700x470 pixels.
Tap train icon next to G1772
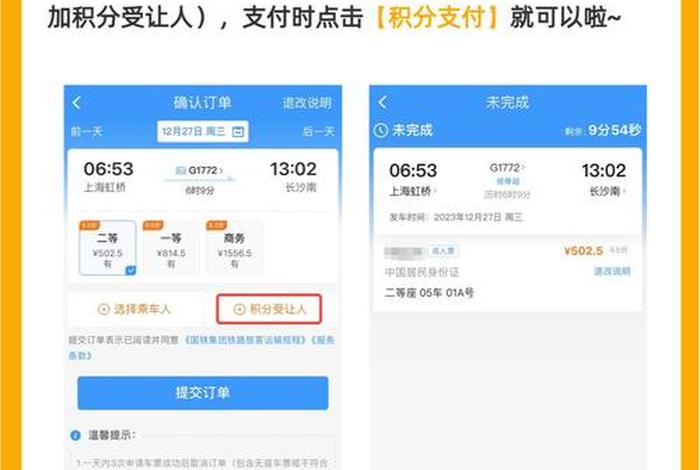click(180, 171)
